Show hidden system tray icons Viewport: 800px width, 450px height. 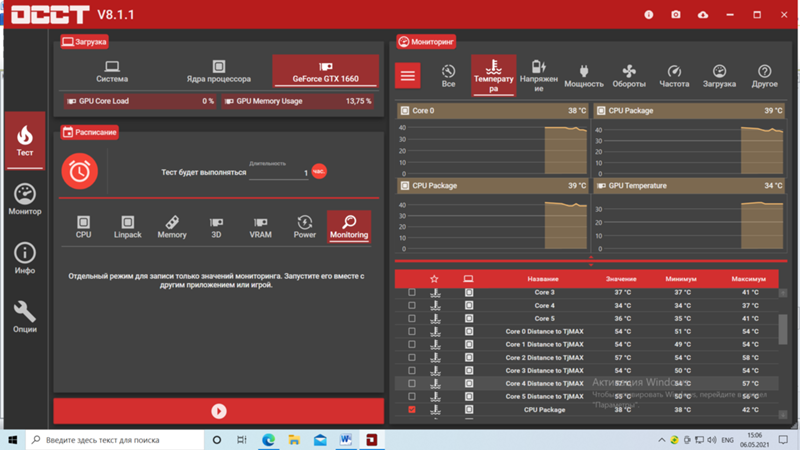(662, 440)
